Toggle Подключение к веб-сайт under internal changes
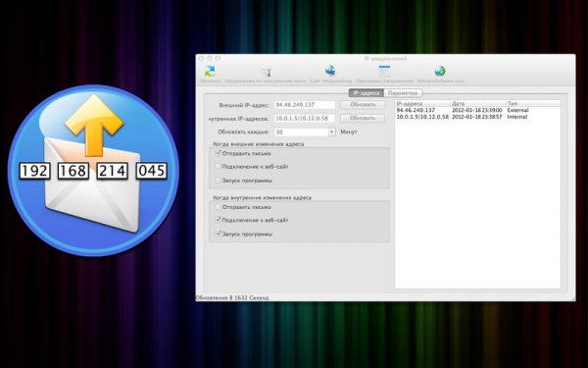This screenshot has width=588, height=368. pyautogui.click(x=219, y=220)
